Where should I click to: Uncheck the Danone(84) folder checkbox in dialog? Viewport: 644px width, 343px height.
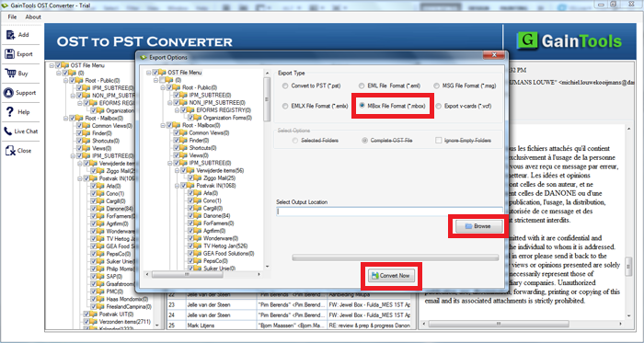tap(191, 216)
